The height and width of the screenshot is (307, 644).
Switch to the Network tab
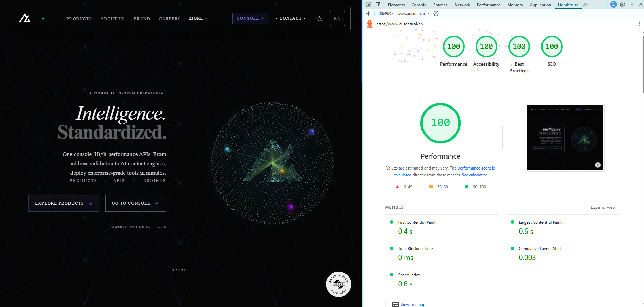[x=462, y=5]
